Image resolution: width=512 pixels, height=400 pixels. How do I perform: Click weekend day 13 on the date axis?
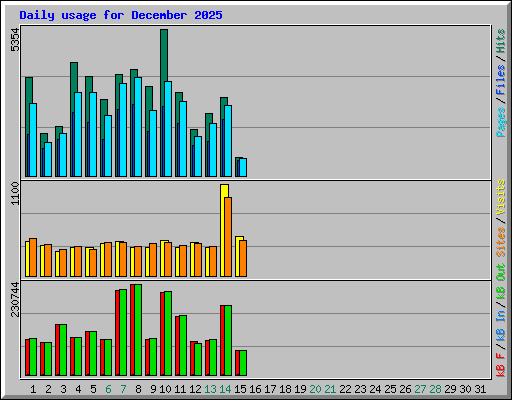point(210,389)
